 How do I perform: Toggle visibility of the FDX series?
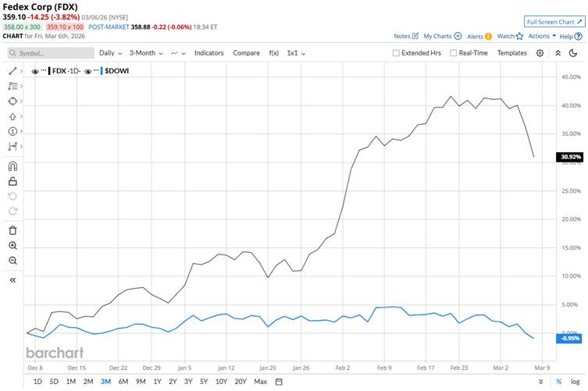click(x=36, y=71)
